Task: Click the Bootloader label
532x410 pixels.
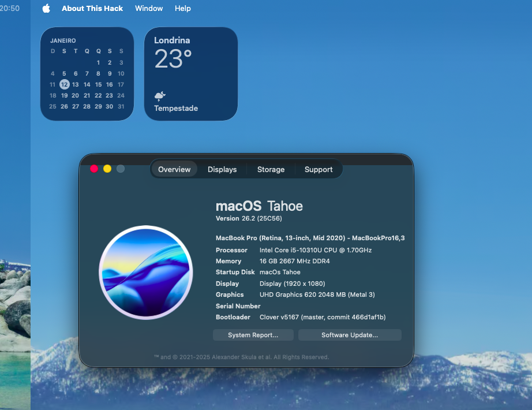Action: coord(233,317)
